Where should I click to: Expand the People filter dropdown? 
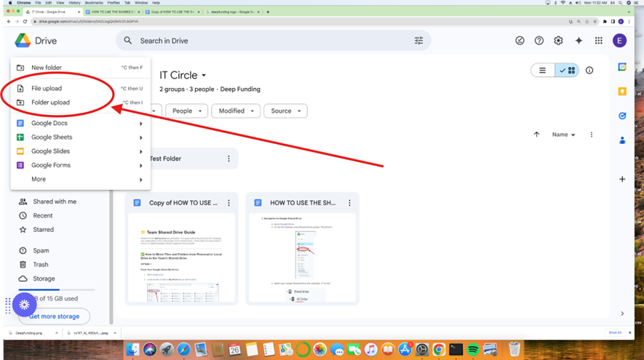tap(186, 111)
